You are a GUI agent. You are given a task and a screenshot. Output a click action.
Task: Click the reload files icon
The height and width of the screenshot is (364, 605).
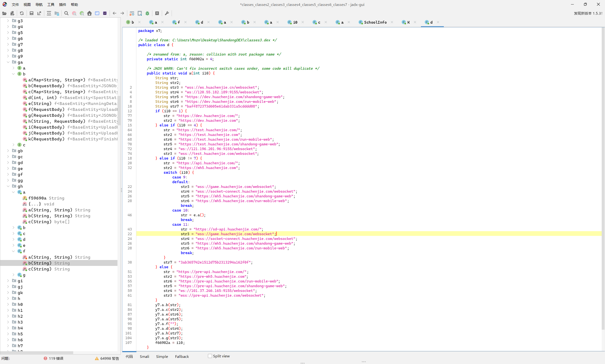pos(22,13)
